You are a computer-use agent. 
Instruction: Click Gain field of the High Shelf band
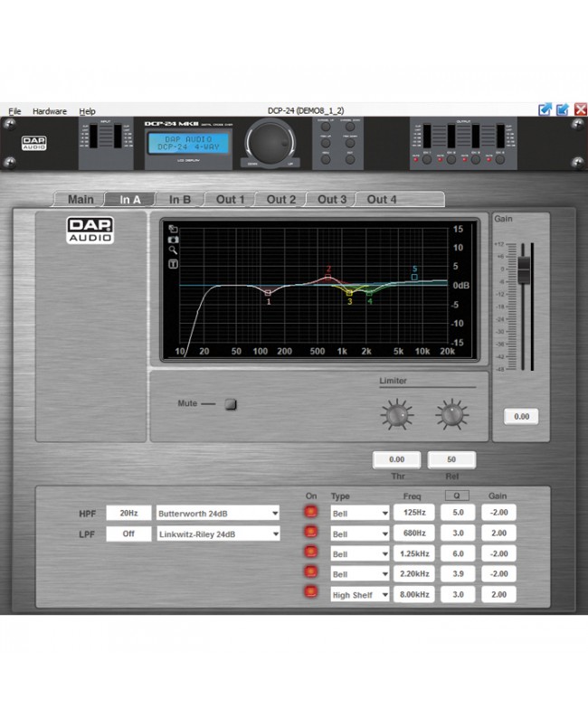(498, 594)
